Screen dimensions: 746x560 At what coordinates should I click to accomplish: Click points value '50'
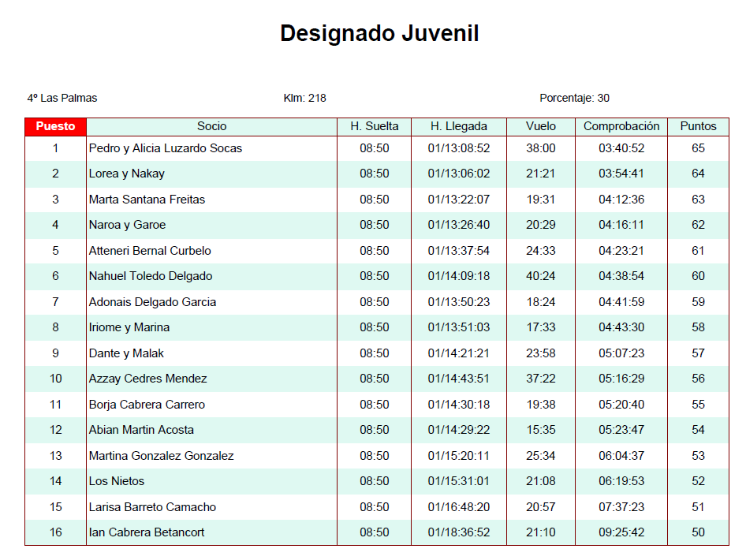tap(698, 532)
